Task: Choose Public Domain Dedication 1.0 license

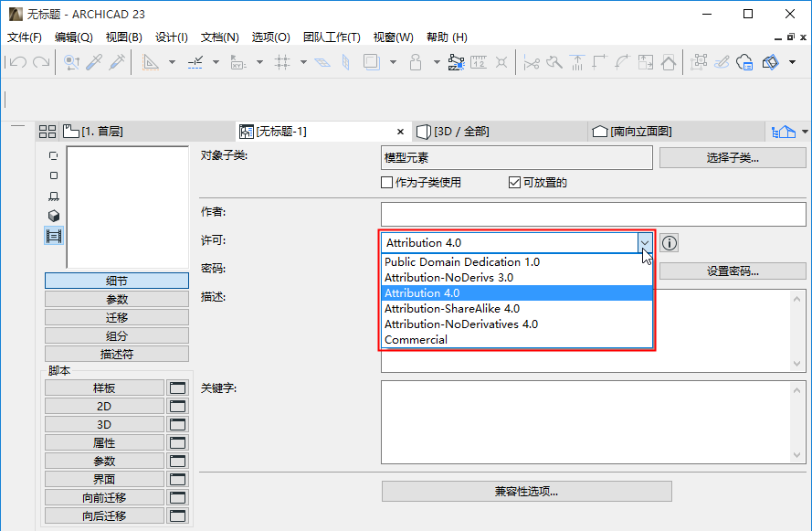Action: coord(517,262)
